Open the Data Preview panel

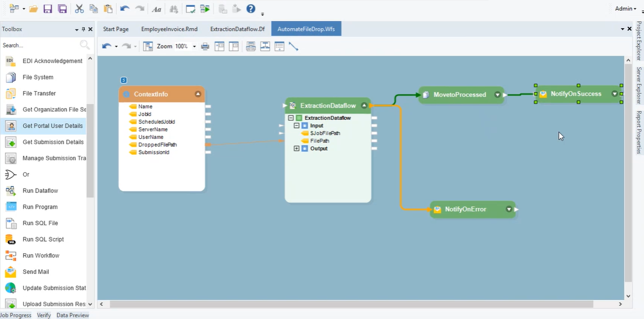click(73, 315)
